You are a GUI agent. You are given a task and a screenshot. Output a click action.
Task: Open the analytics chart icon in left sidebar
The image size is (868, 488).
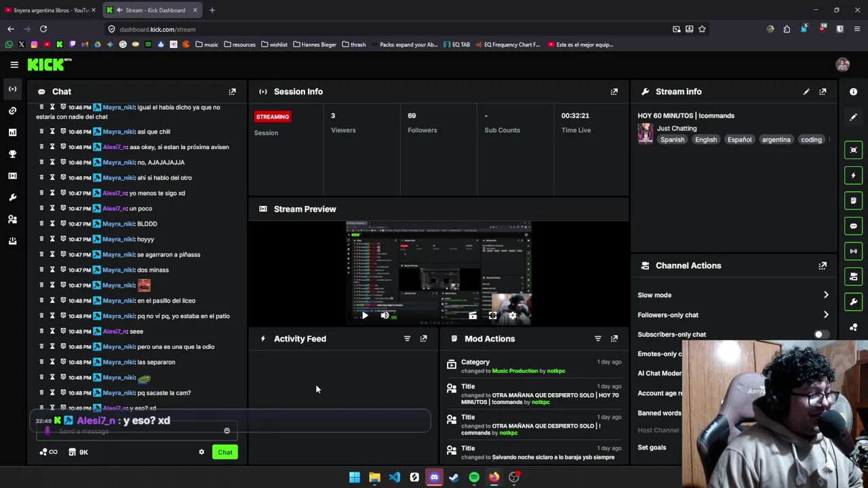12,132
